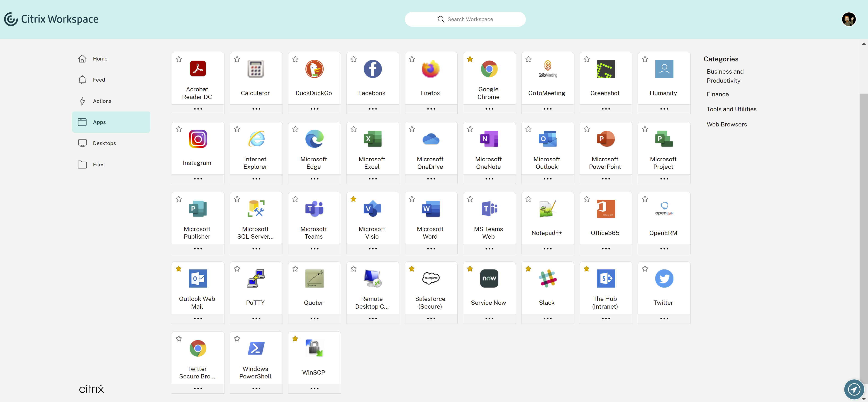Filter by Tools and Utilities category
This screenshot has height=402, width=868.
(731, 109)
